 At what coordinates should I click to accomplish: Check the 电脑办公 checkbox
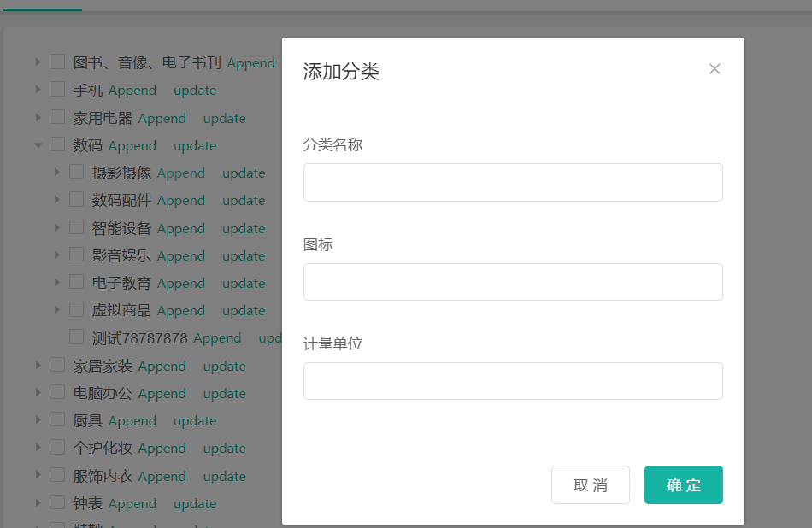point(57,392)
